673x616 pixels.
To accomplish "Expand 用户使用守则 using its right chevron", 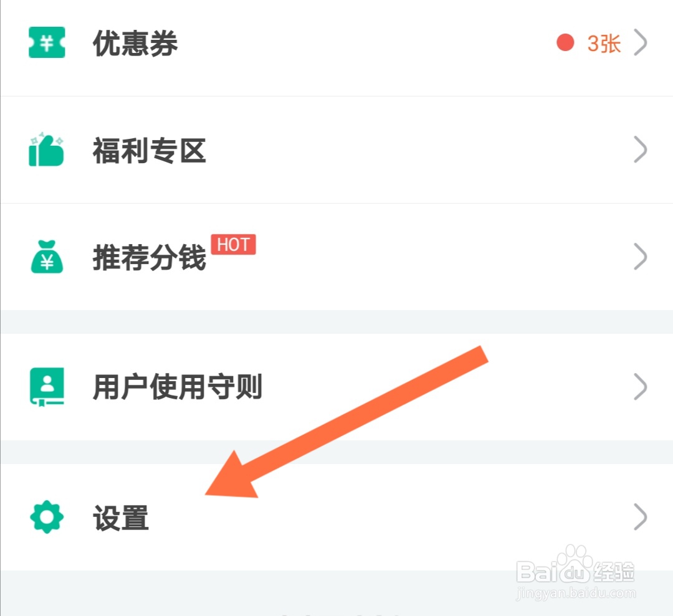I will [x=641, y=387].
